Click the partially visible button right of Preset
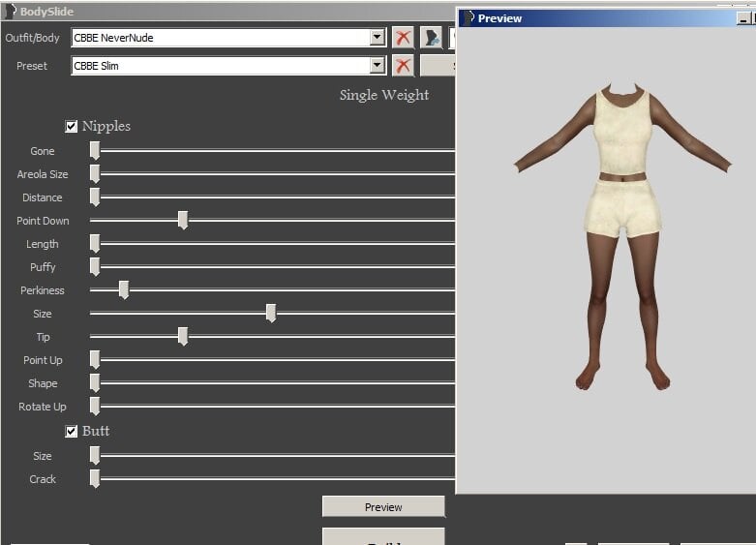Viewport: 756px width, 545px height. 438,66
